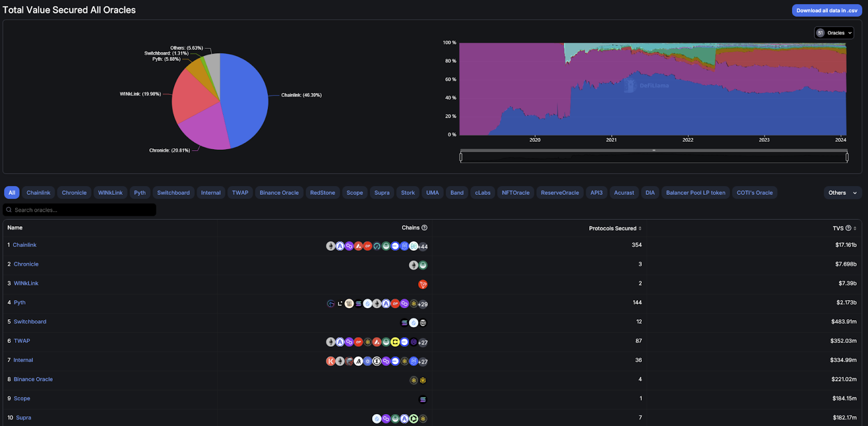868x426 pixels.
Task: Click the sort arrows beside the TVS header
Action: (x=855, y=228)
